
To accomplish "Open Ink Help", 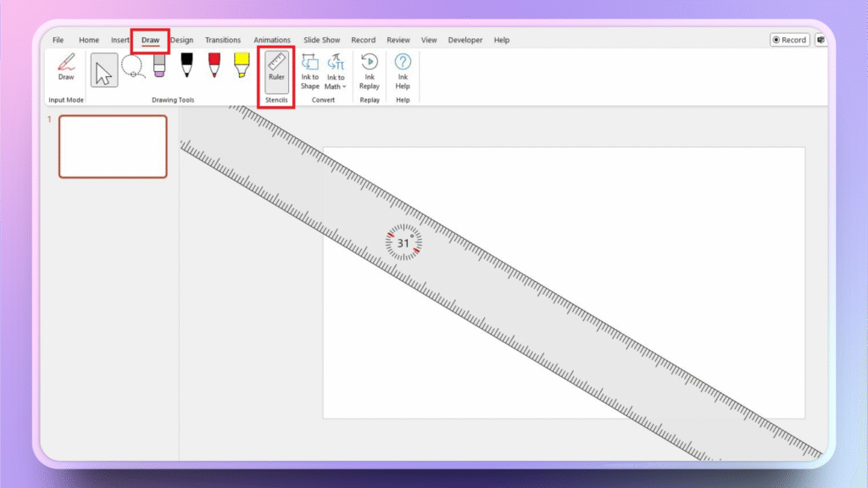I will pos(402,72).
